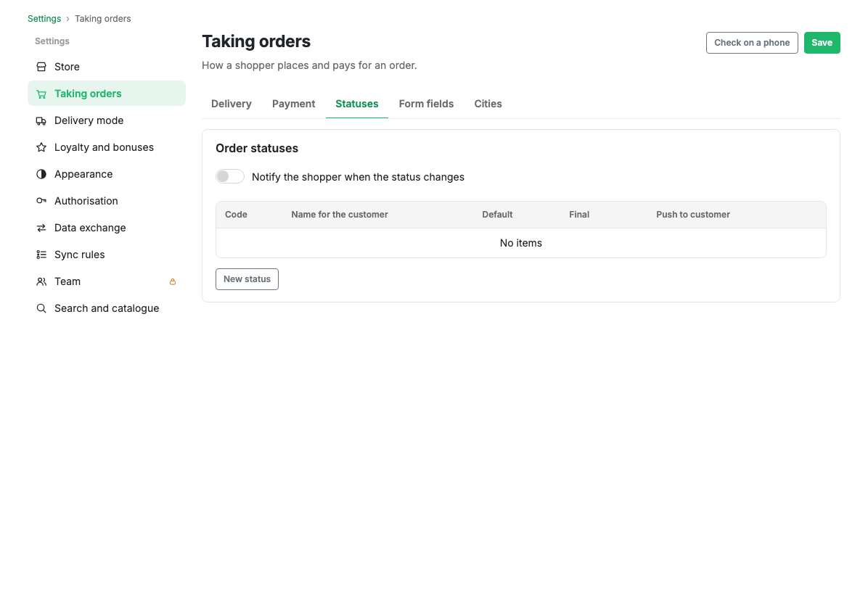Click the Check on a phone button
Image resolution: width=868 pixels, height=615 pixels.
(x=752, y=43)
